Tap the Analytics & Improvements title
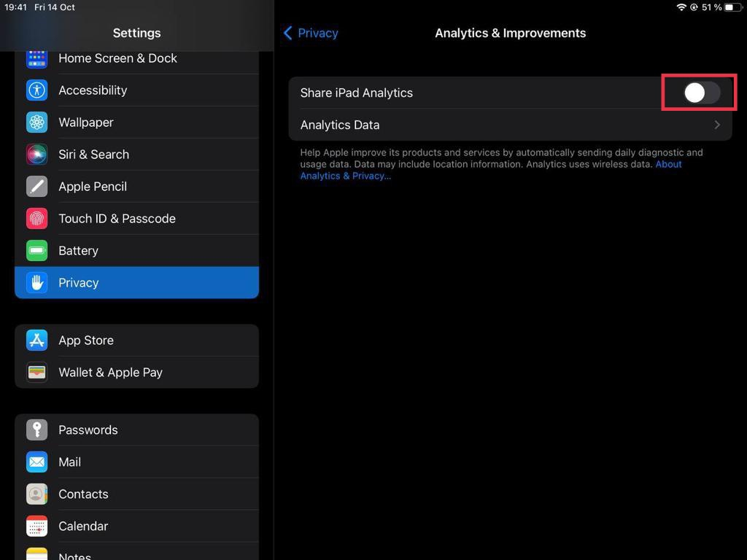This screenshot has height=560, width=747. tap(510, 33)
